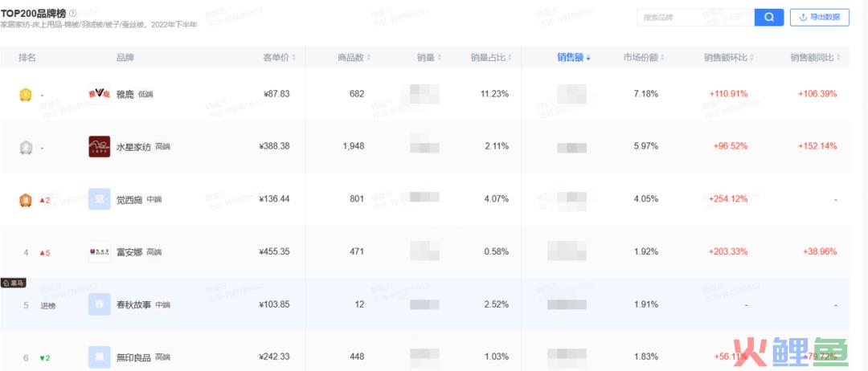Open the 雅鹿 brand logo

tap(99, 94)
